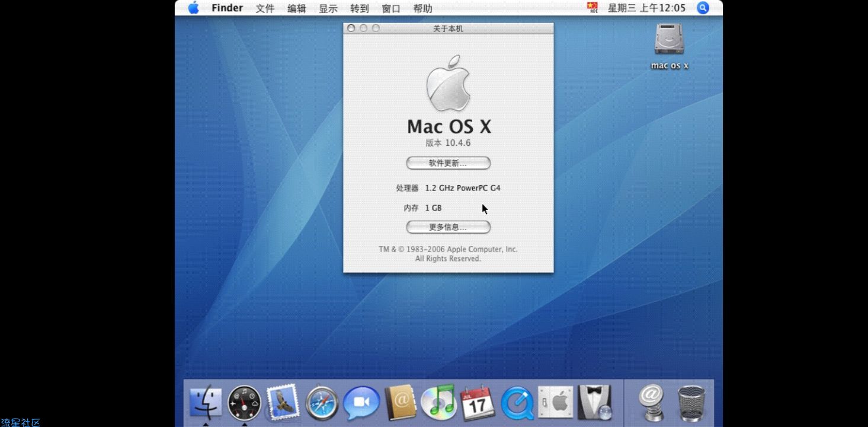Viewport: 868px width, 427px height.
Task: Open System Preferences icon in the Dock
Action: click(x=555, y=403)
